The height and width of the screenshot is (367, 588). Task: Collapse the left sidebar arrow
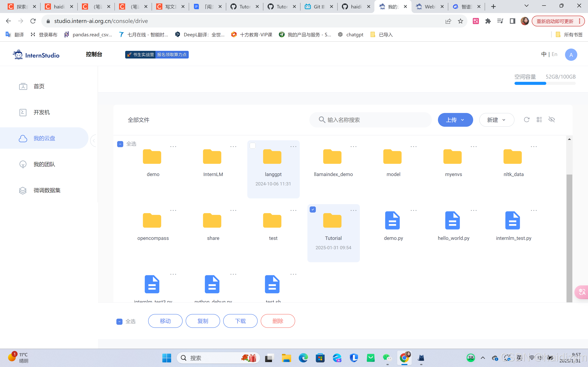[94, 140]
